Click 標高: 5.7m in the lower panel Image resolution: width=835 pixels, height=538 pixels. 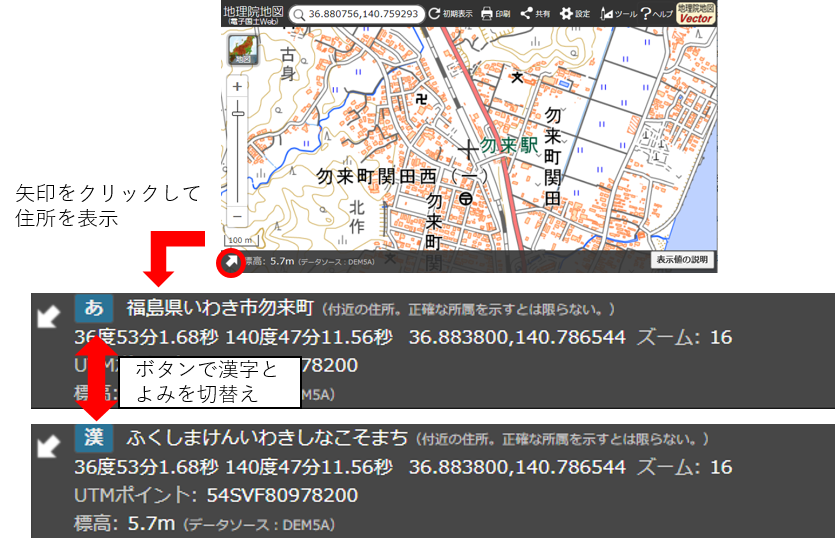pyautogui.click(x=125, y=524)
